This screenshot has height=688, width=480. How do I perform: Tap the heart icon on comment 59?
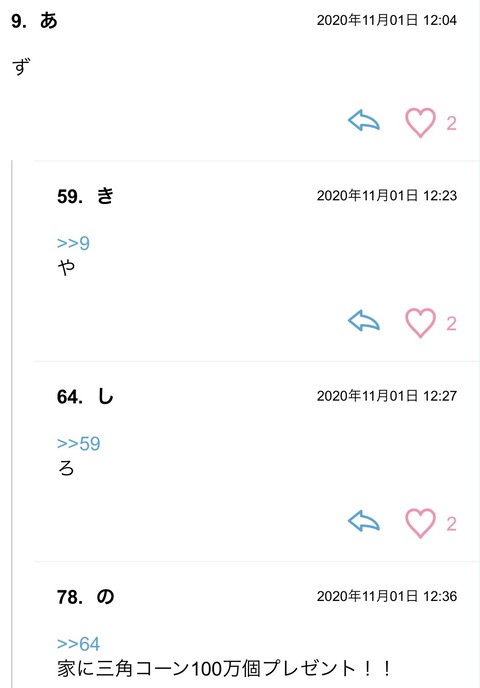[420, 323]
